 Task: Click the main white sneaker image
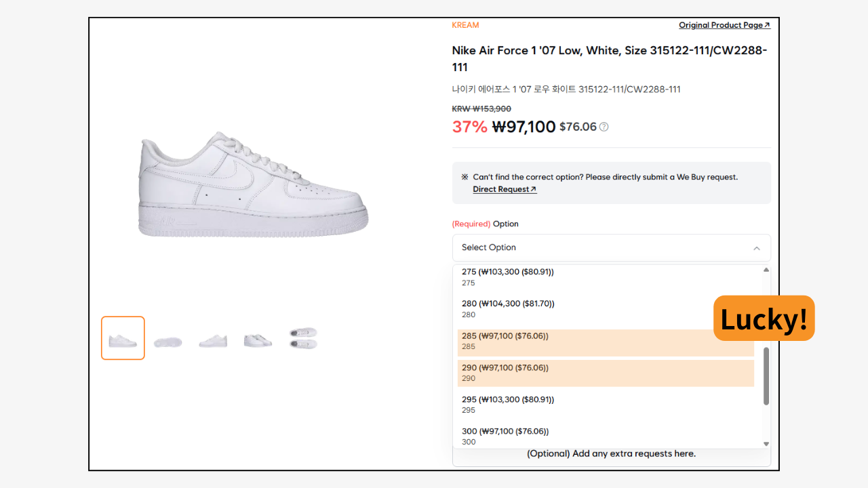252,184
